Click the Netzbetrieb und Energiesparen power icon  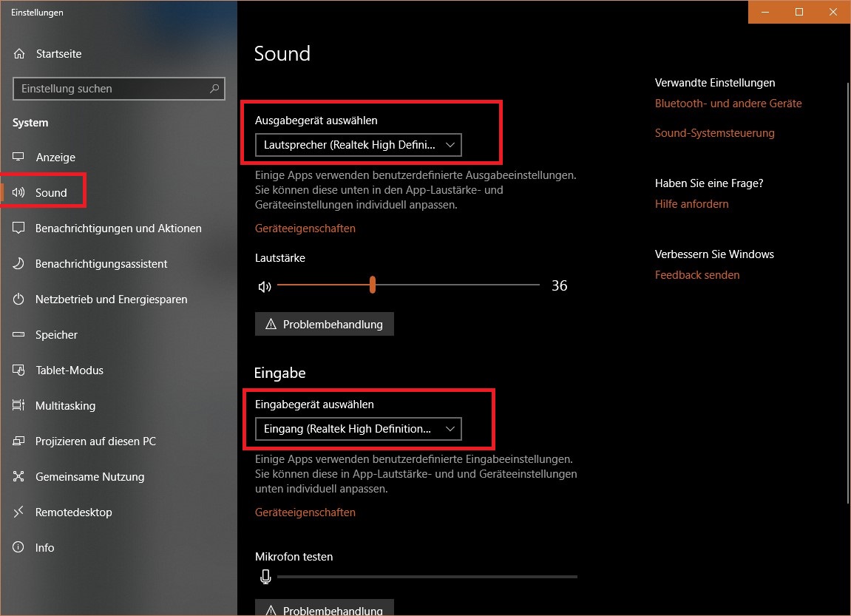(18, 299)
